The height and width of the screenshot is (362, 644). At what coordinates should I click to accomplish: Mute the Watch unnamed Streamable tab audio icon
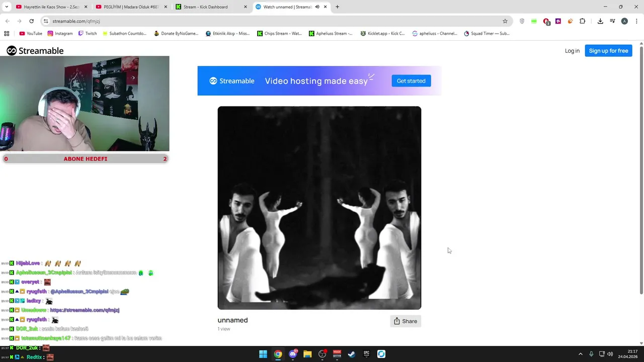(x=317, y=7)
